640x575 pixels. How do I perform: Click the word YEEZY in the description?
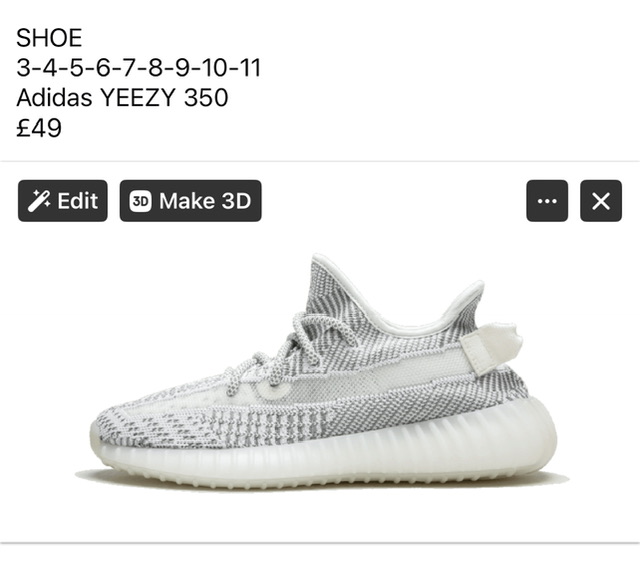137,98
